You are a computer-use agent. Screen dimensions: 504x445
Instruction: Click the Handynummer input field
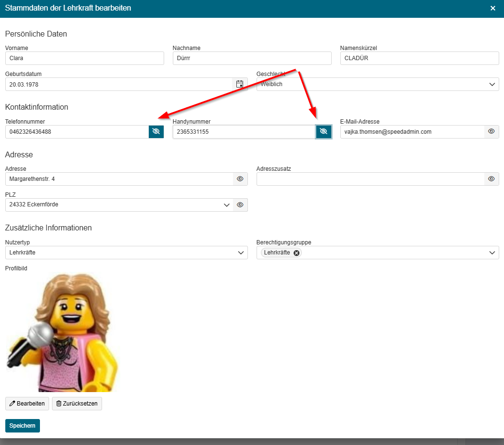click(244, 132)
